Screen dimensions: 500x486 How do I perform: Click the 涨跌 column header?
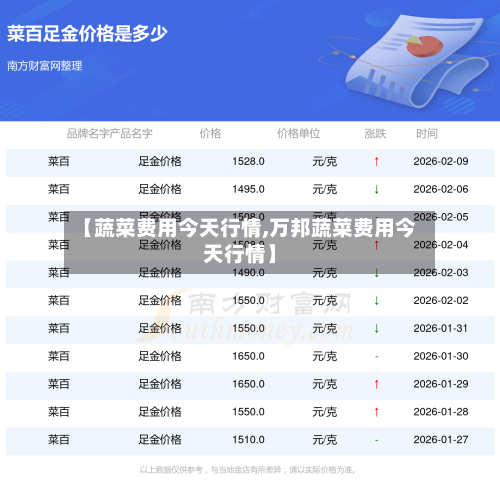(375, 134)
